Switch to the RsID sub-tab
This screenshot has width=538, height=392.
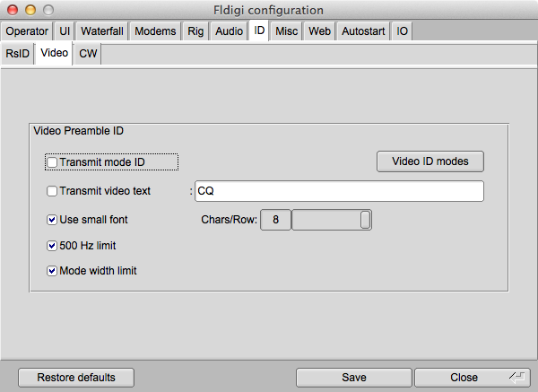(x=18, y=54)
